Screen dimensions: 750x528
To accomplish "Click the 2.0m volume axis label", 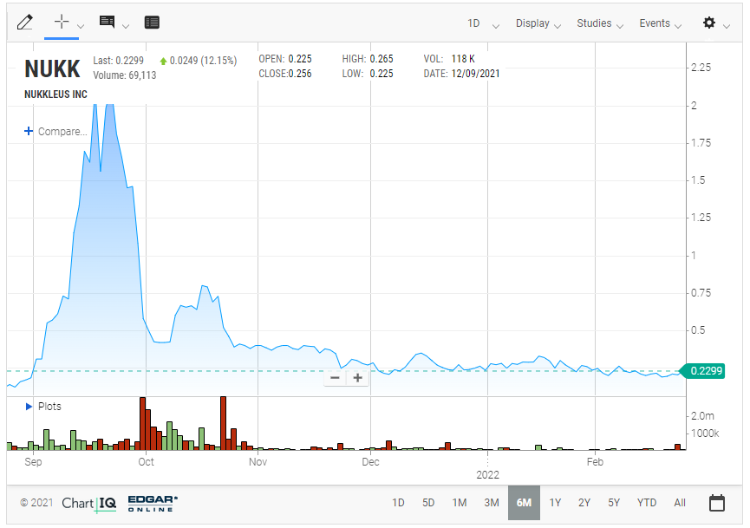I will 703,416.
